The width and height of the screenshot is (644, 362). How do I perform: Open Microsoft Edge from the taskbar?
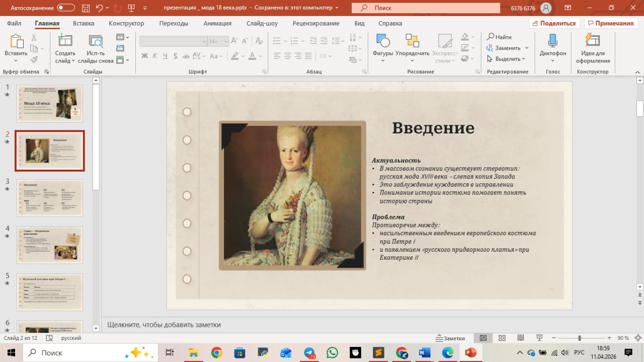pyautogui.click(x=447, y=352)
